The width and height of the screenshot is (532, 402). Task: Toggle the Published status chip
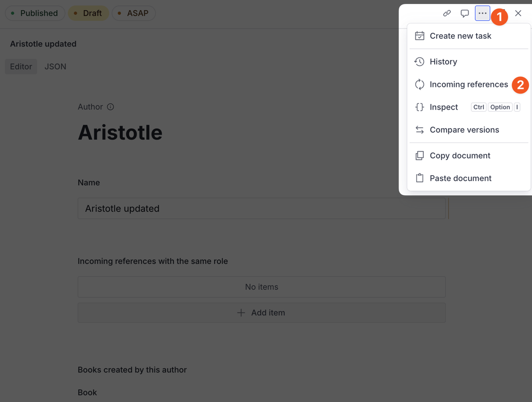coord(35,13)
